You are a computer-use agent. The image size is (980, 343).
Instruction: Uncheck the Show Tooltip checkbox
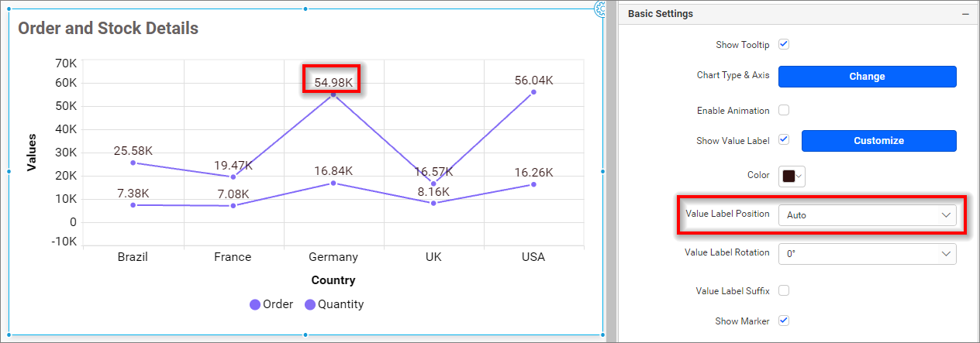point(784,44)
